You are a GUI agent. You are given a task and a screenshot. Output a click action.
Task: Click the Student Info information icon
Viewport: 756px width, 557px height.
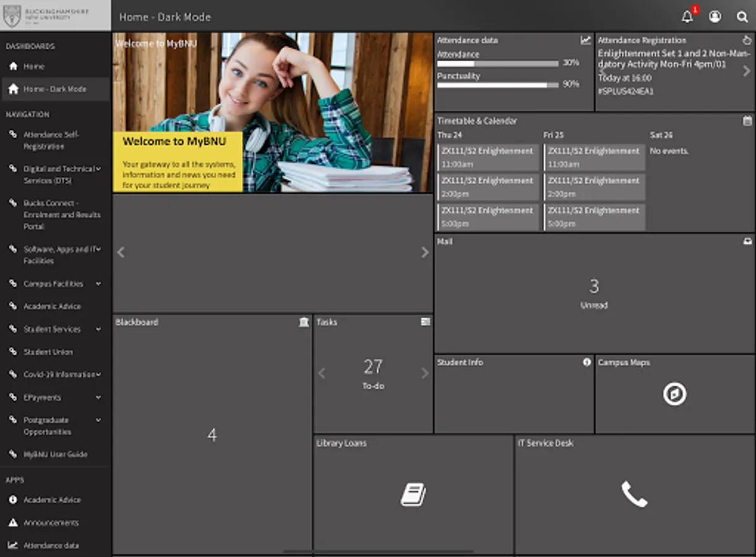(x=586, y=362)
